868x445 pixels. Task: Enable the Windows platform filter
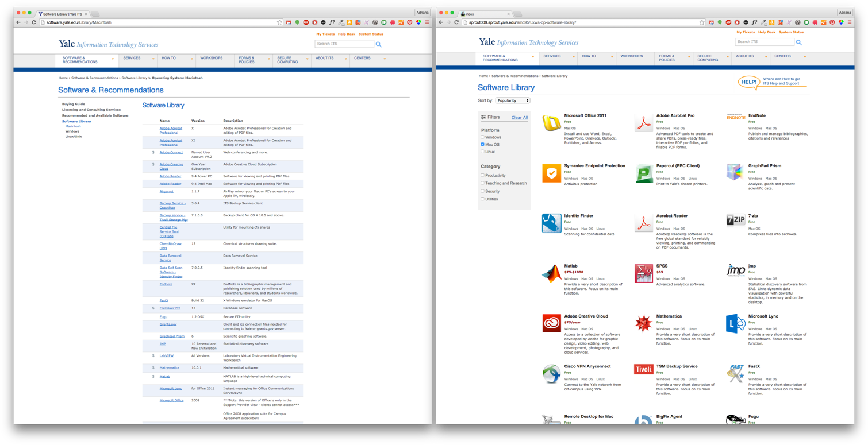[482, 138]
